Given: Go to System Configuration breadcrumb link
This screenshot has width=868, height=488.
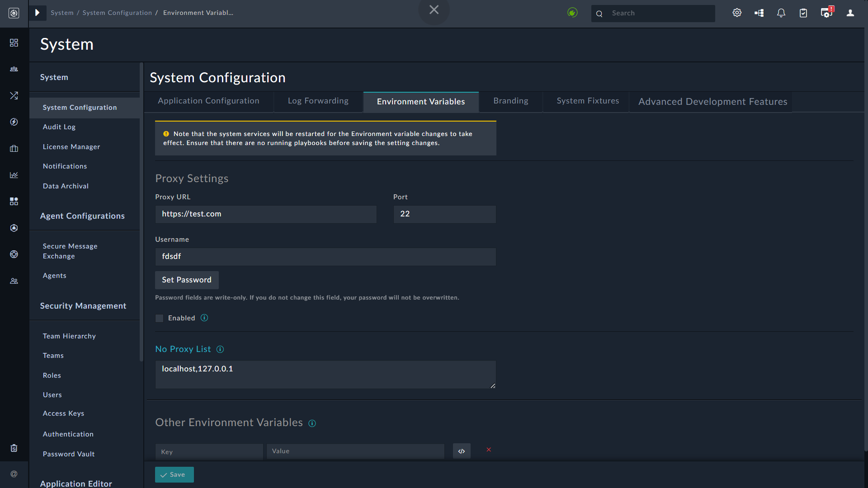Looking at the screenshot, I should (x=117, y=13).
